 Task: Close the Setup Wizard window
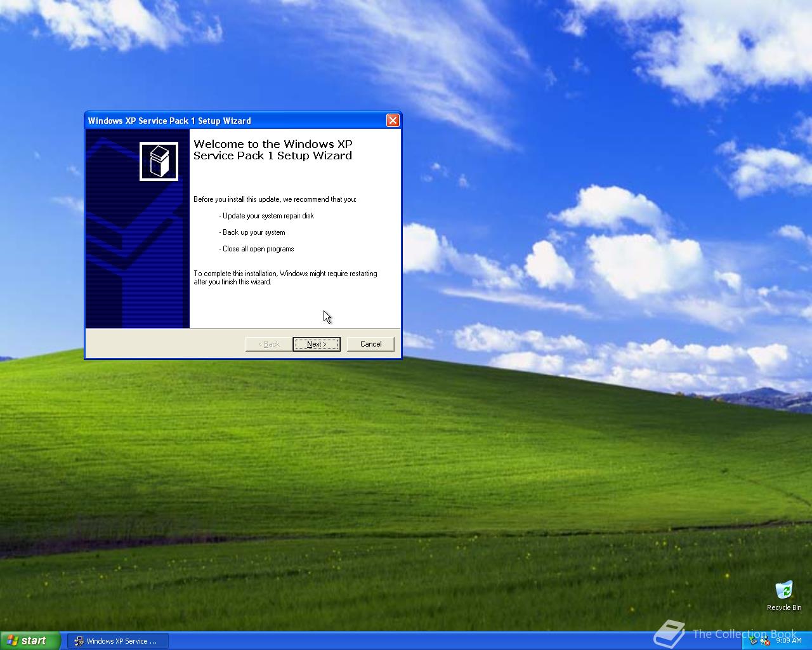click(393, 121)
